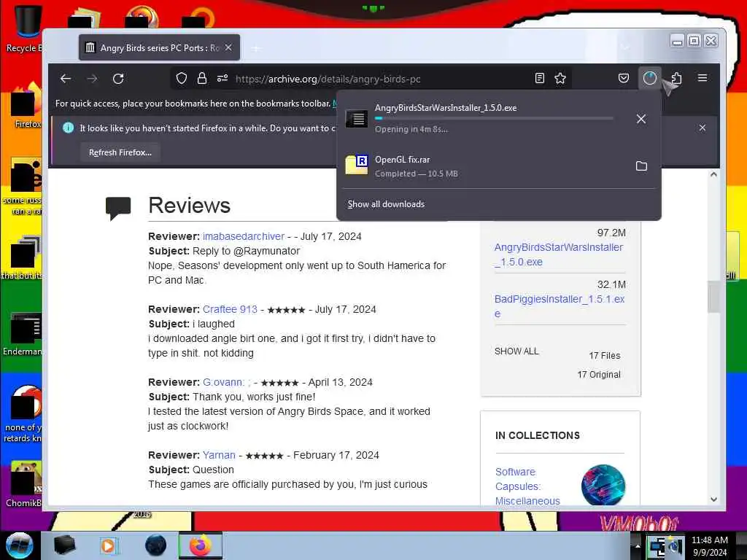Image resolution: width=747 pixels, height=560 pixels.
Task: Open reviewer G.ovann's profile link
Action: [x=226, y=382]
